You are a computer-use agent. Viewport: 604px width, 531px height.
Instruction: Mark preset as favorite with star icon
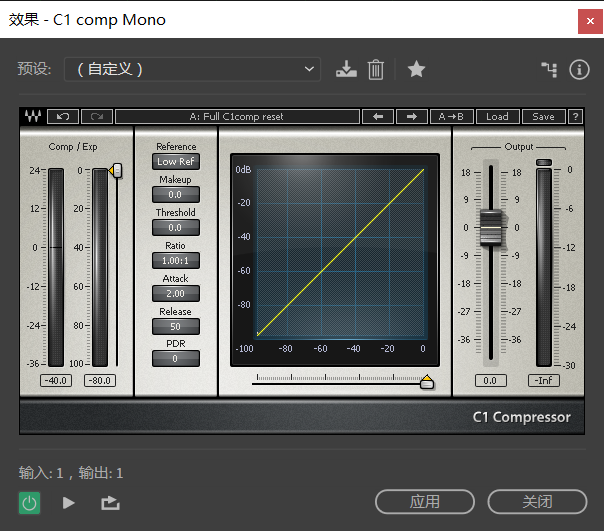[x=416, y=69]
